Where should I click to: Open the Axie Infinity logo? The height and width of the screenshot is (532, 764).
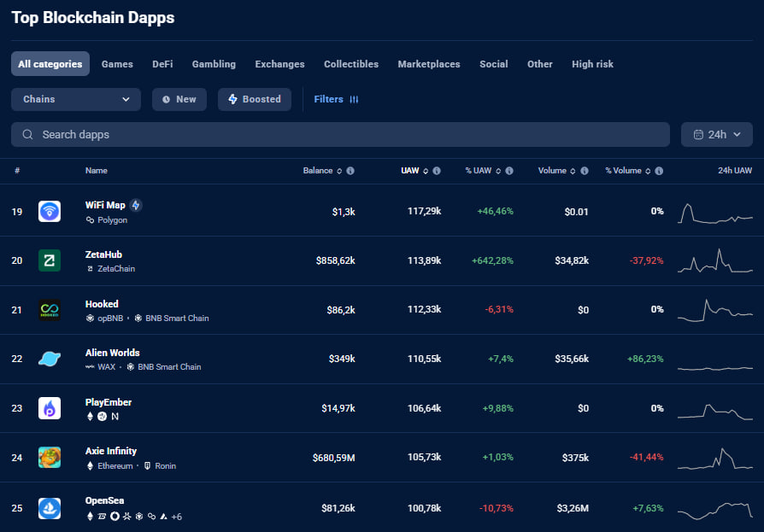click(50, 458)
